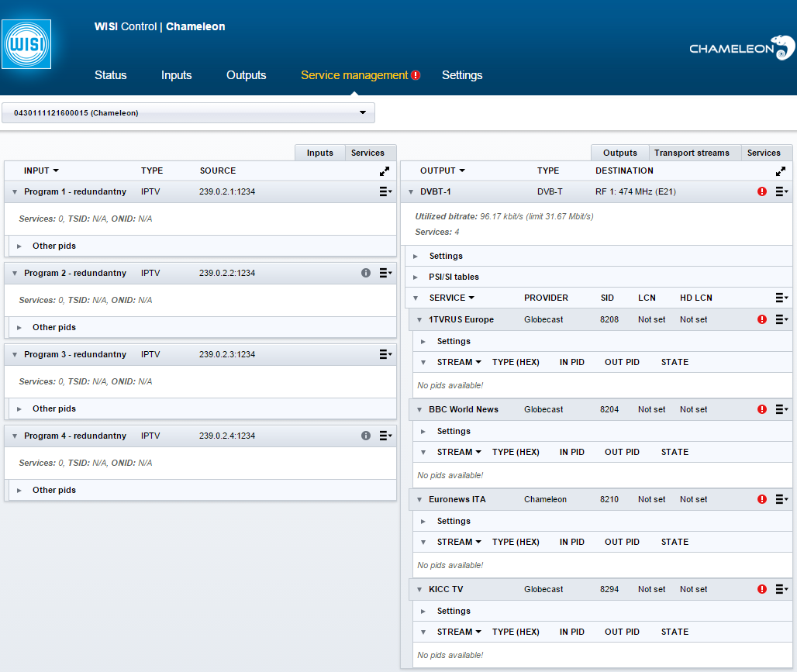Click Euronews ITA red error icon

(762, 499)
